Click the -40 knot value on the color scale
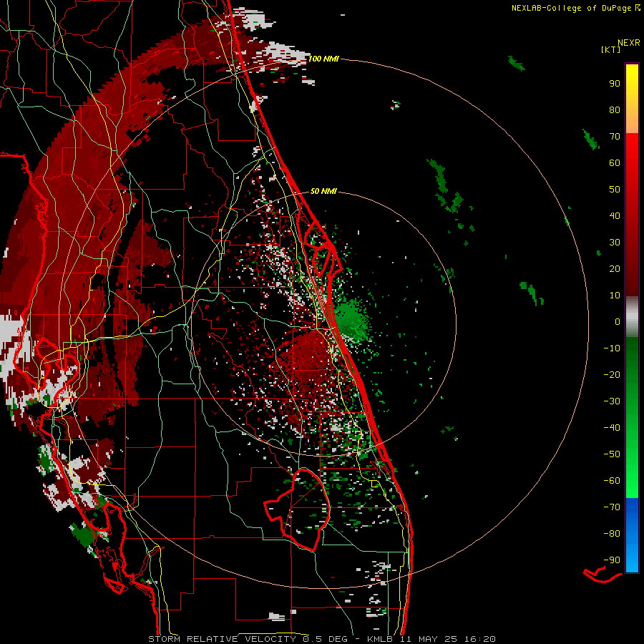 (x=612, y=428)
